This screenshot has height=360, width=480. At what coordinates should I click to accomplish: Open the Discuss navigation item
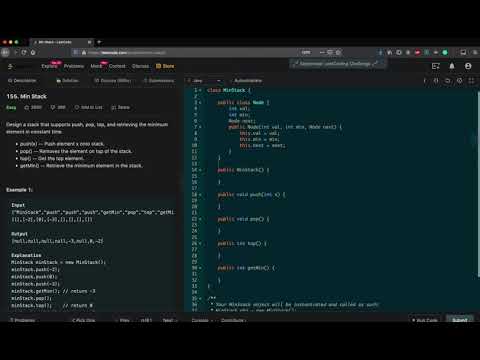(140, 66)
